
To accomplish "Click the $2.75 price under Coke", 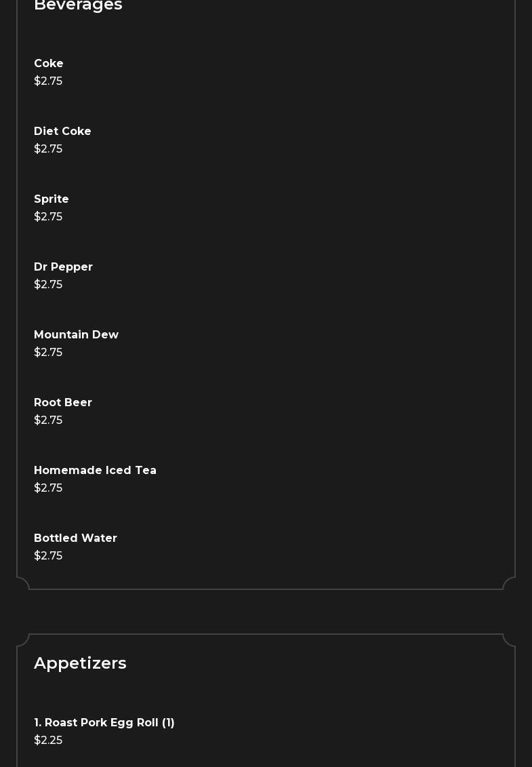I will click(48, 81).
